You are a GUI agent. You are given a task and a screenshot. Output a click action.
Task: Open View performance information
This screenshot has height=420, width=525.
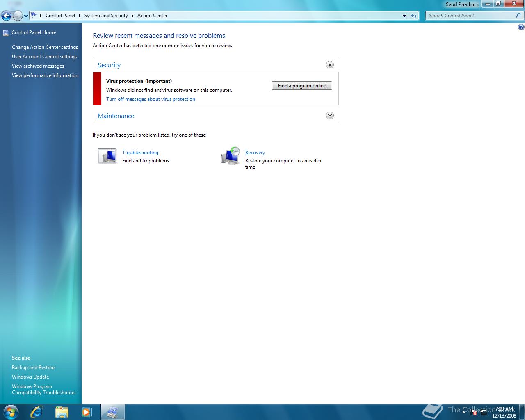click(45, 75)
